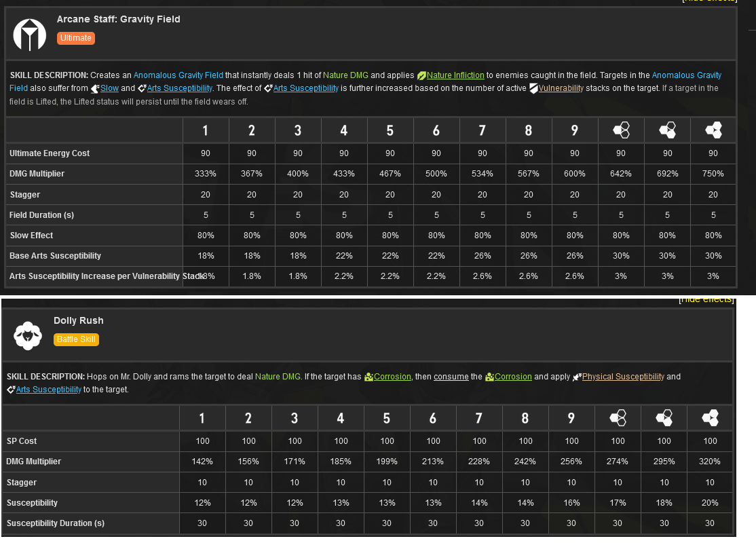This screenshot has width=756, height=543.
Task: Click level 5 column header in Gravity Field table
Action: pos(390,130)
